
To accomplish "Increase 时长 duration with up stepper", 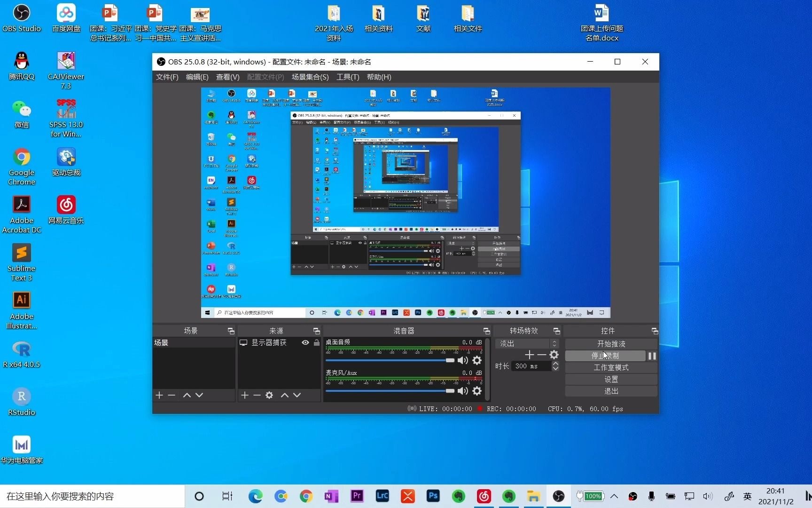I will (x=555, y=364).
